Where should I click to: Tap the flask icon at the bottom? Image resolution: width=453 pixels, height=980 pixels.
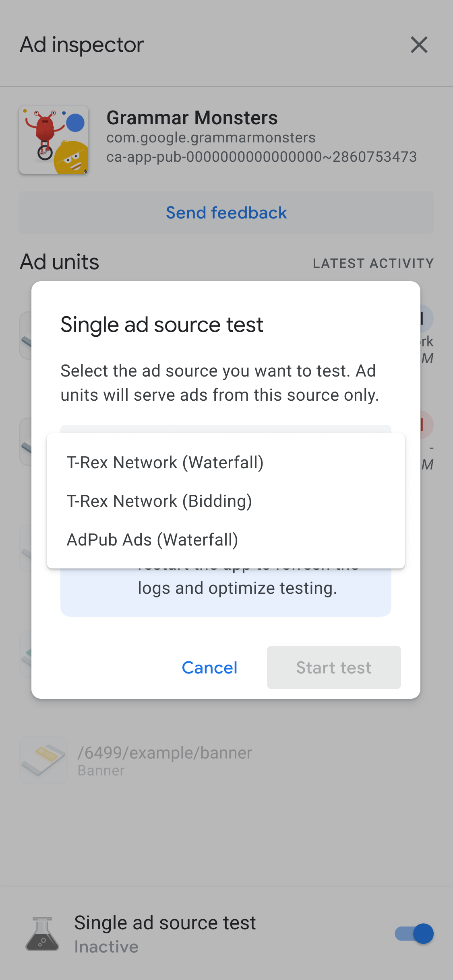click(42, 934)
